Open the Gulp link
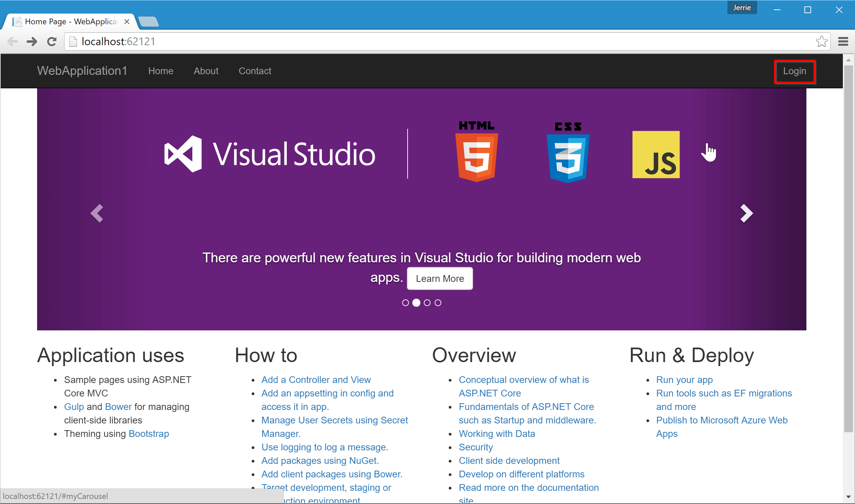Screen dimensions: 855x504 click(74, 407)
